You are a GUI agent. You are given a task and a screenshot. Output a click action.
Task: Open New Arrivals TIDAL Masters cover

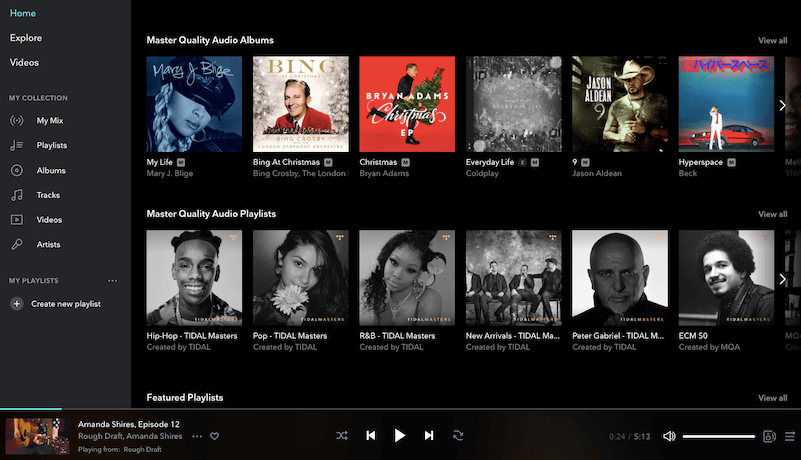(x=513, y=278)
